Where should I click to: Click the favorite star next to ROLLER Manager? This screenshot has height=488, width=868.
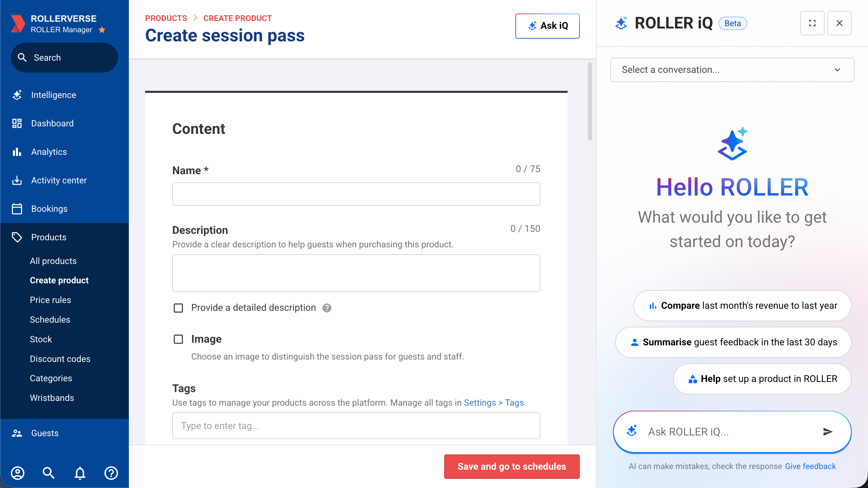click(102, 30)
